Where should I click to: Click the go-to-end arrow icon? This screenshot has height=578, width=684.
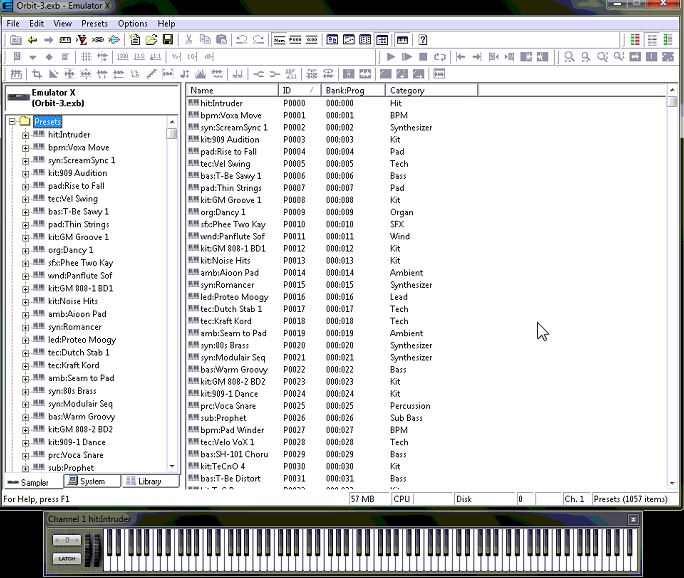click(x=477, y=57)
